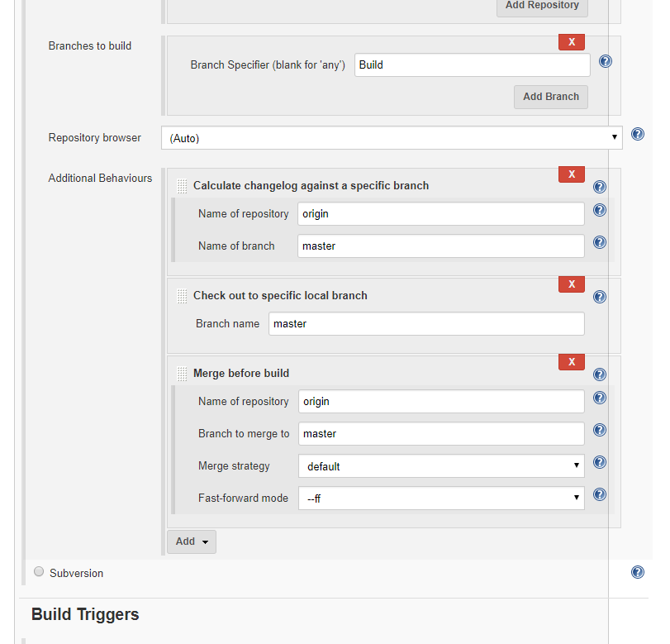
Task: Select the Subversion radio button
Action: tap(39, 571)
